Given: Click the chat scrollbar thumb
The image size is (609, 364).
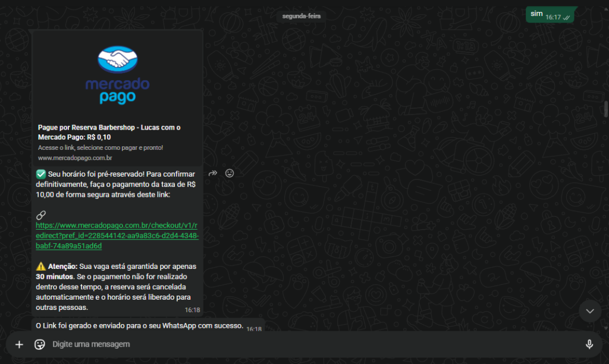Looking at the screenshot, I should [606, 109].
